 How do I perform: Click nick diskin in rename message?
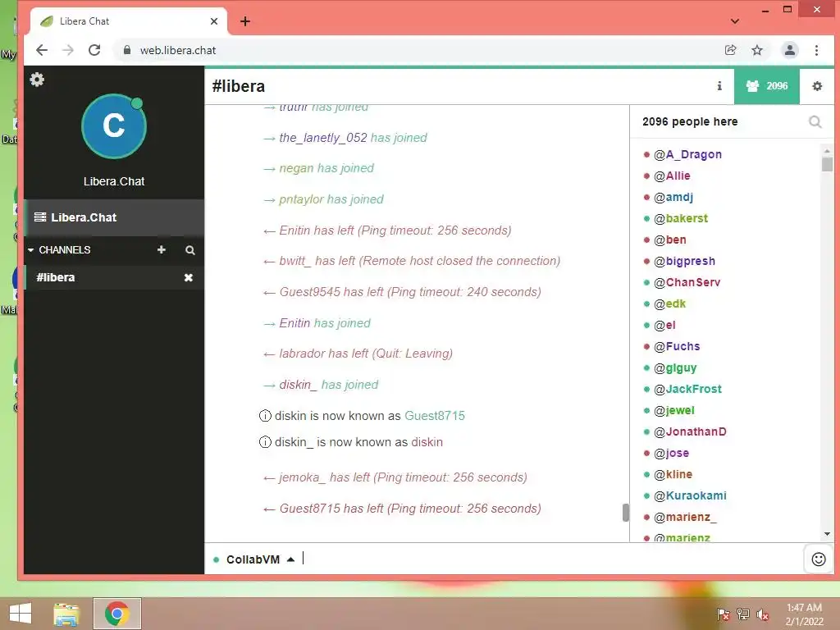point(427,442)
